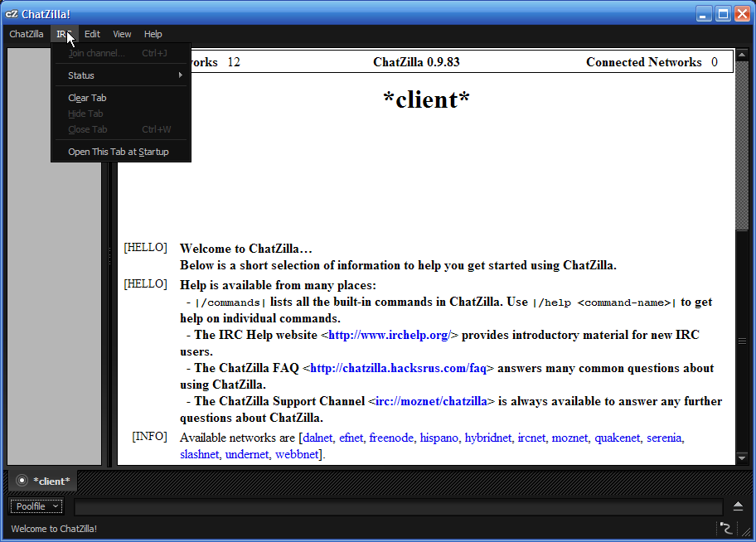Open the Help menu

tap(153, 34)
